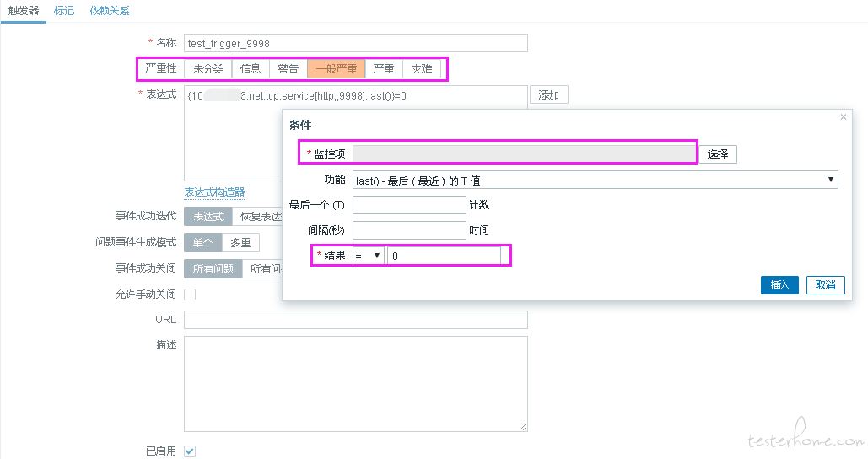868x459 pixels.
Task: Set problem generation mode to 多重
Action: 240,242
